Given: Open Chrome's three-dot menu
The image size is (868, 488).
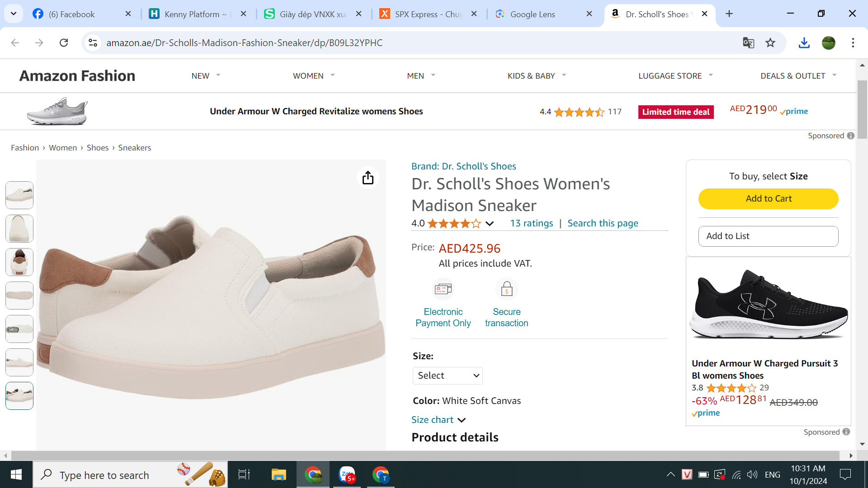Looking at the screenshot, I should tap(853, 43).
